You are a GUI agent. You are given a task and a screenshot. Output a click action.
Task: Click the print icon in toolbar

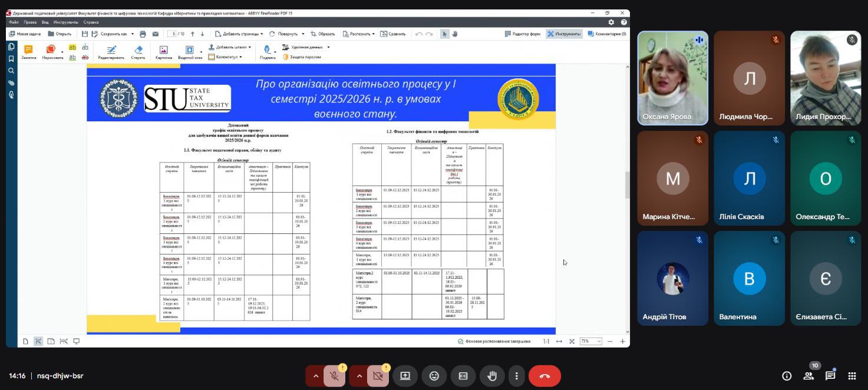pyautogui.click(x=143, y=34)
